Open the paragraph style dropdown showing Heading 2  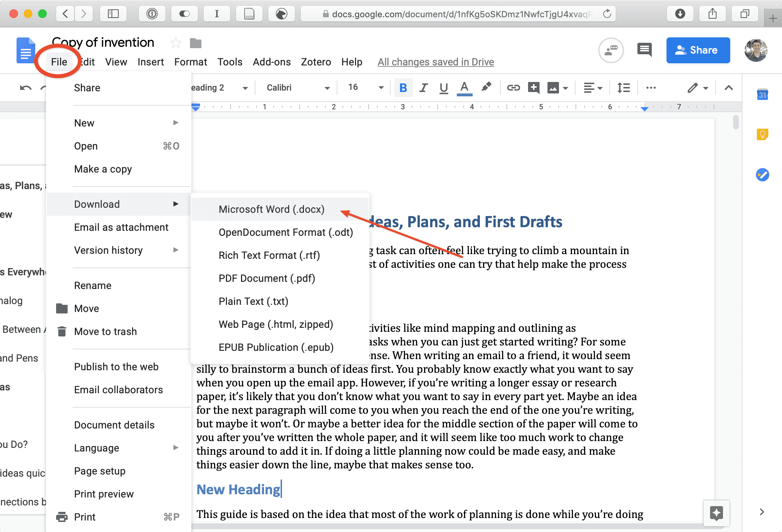point(219,88)
